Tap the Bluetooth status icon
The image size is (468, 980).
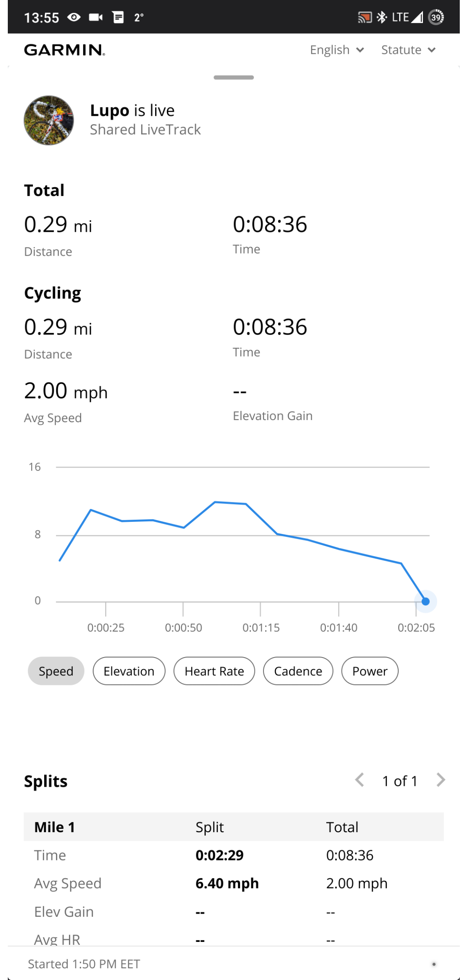382,17
